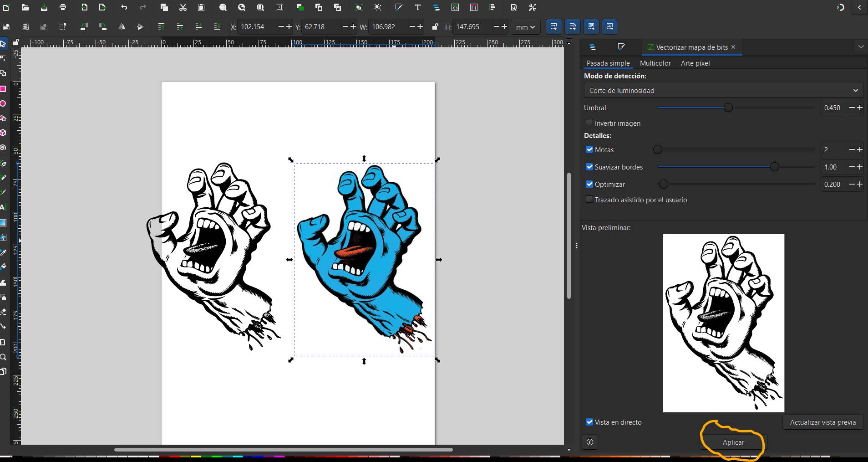Click the Export file icon
This screenshot has width=868, height=462.
(102, 7)
